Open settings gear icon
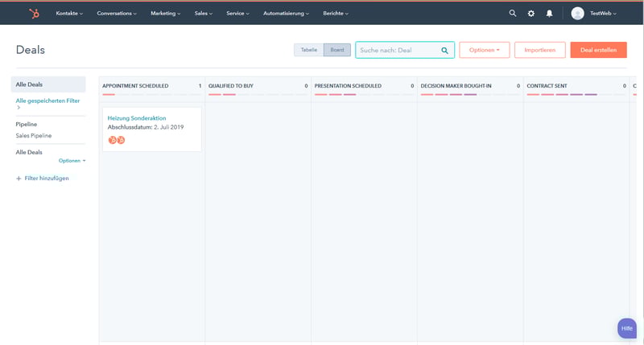The image size is (644, 345). (530, 14)
